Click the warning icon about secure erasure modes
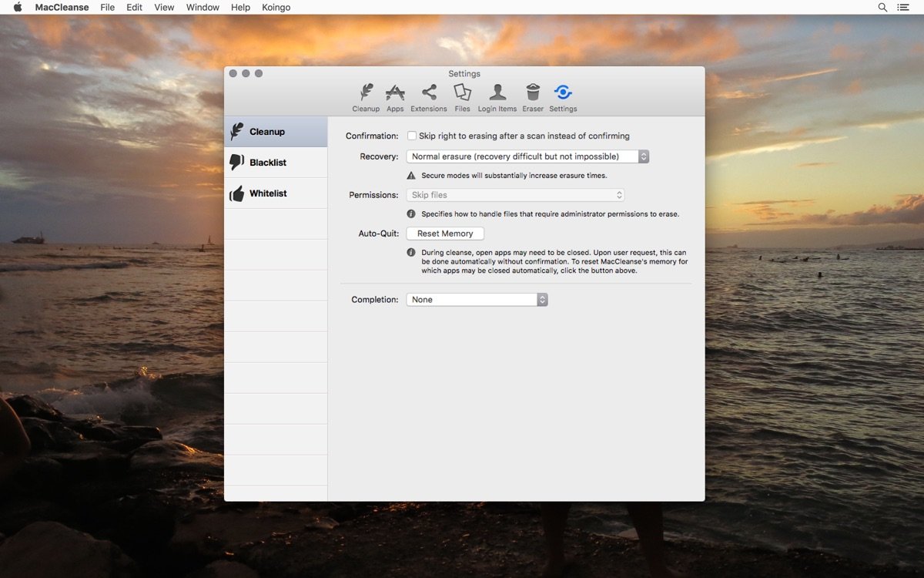The width and height of the screenshot is (924, 578). (x=413, y=175)
